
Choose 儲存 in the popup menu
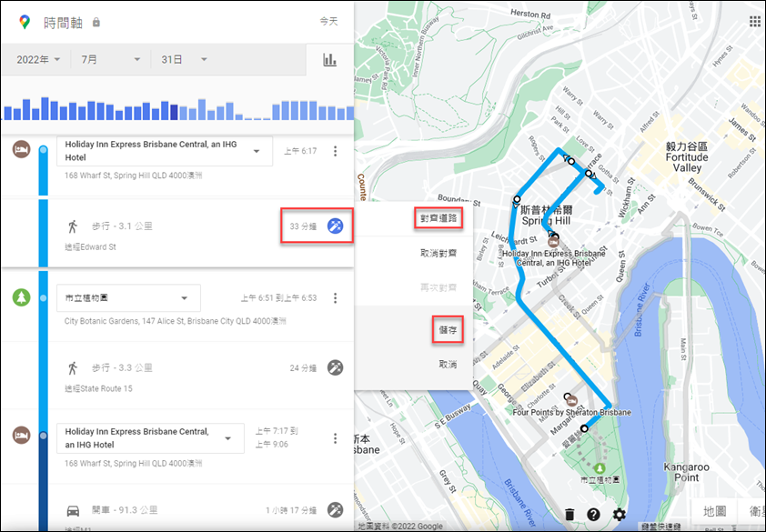coord(448,330)
